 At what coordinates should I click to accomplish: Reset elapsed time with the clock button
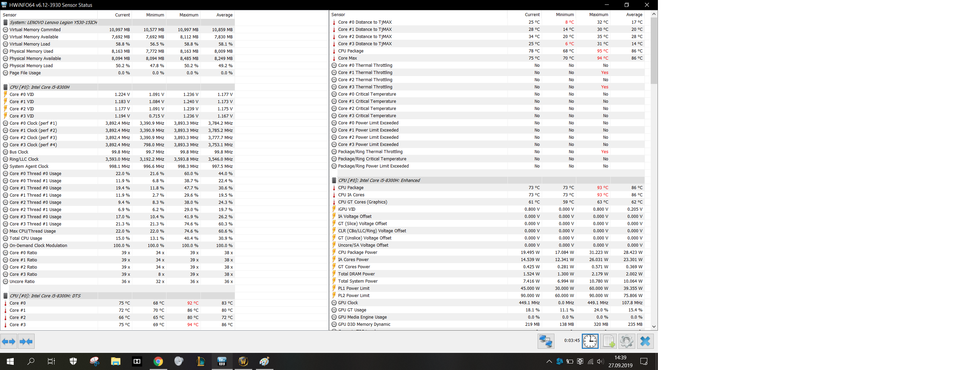click(x=590, y=341)
